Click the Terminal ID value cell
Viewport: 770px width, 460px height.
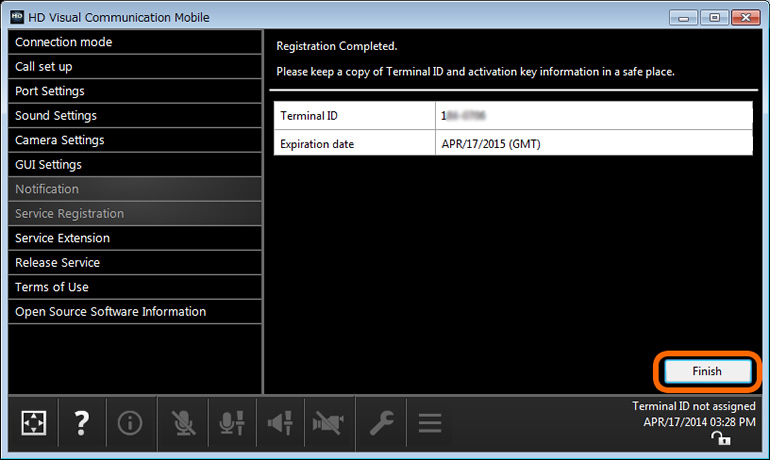coord(594,116)
